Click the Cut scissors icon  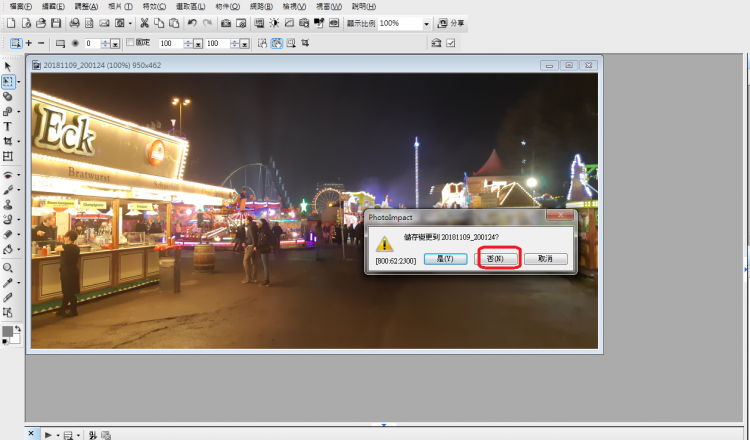[145, 23]
